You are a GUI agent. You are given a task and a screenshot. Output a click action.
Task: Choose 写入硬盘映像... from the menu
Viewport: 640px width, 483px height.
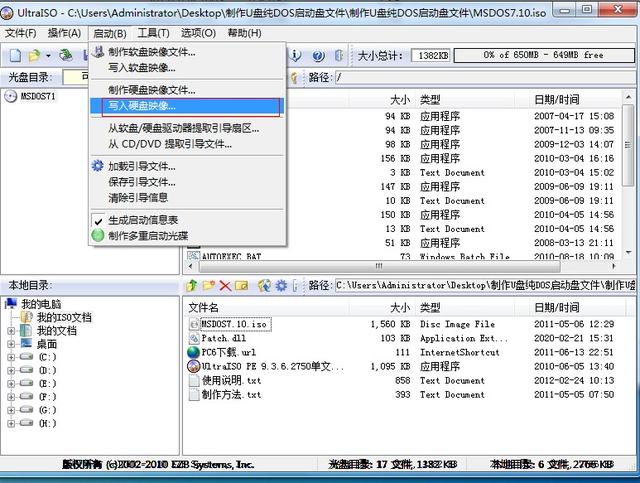187,106
